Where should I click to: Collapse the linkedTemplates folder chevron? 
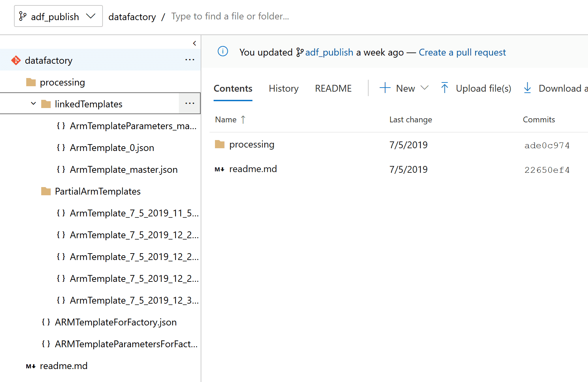pyautogui.click(x=33, y=104)
